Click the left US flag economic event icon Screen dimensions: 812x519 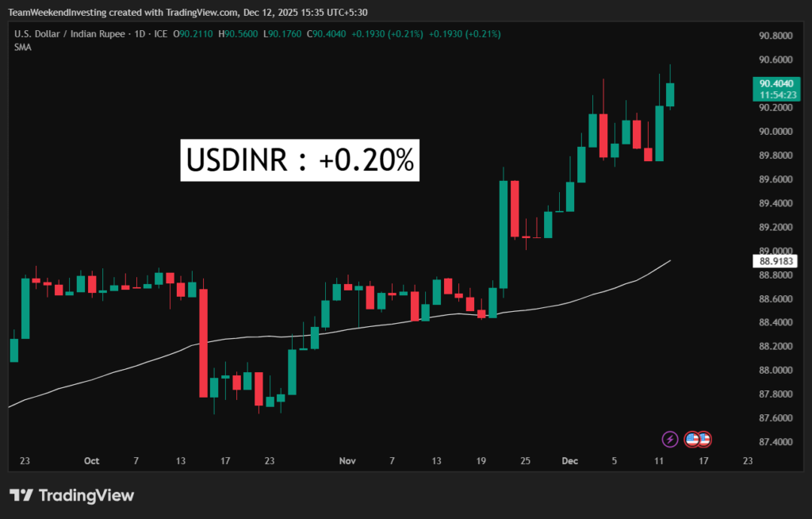(691, 438)
